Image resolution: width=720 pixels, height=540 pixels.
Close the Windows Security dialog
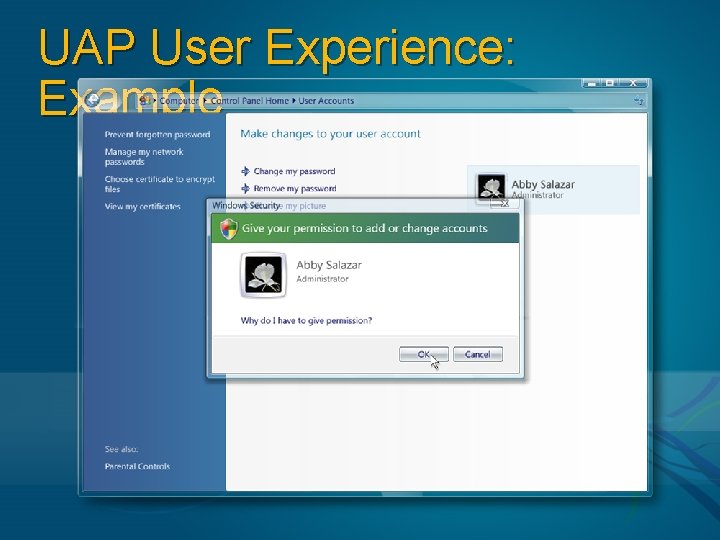pyautogui.click(x=505, y=203)
